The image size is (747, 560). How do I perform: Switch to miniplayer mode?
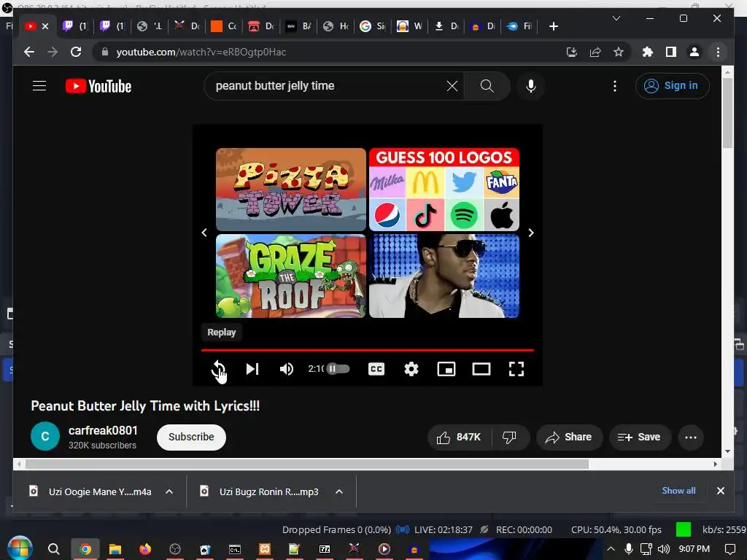click(x=446, y=369)
